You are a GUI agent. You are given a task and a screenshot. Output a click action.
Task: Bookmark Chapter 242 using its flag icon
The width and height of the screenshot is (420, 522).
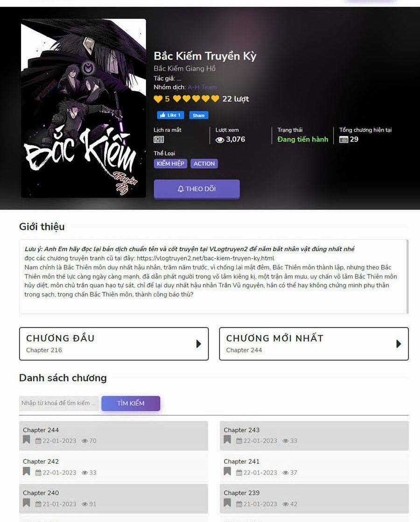click(x=26, y=472)
